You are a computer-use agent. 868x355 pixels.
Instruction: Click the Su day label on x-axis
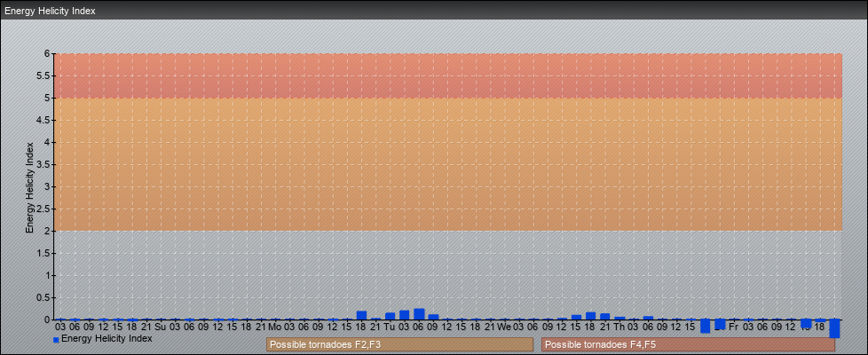pos(161,327)
